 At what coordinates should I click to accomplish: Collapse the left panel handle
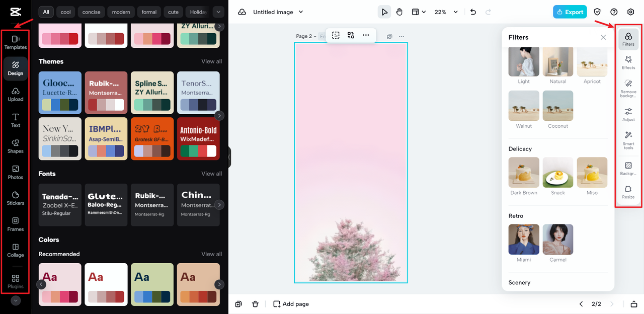[229, 157]
